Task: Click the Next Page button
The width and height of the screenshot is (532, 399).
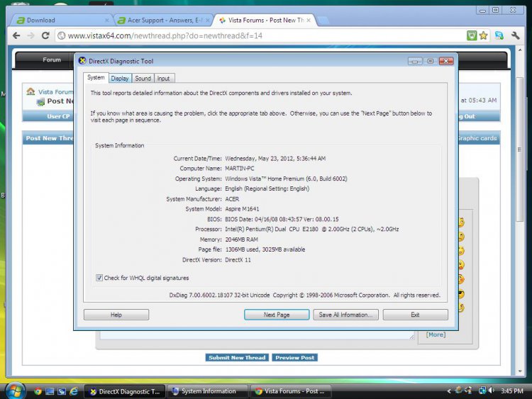Action: [x=277, y=315]
